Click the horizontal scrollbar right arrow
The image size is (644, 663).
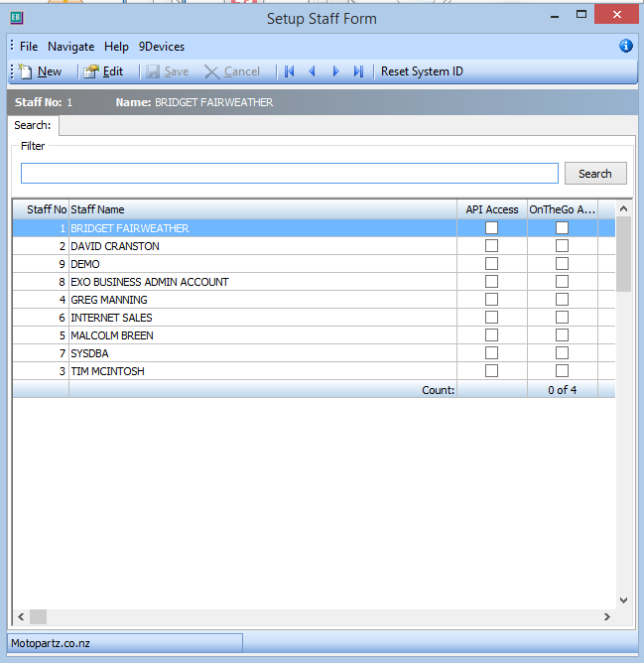[607, 617]
